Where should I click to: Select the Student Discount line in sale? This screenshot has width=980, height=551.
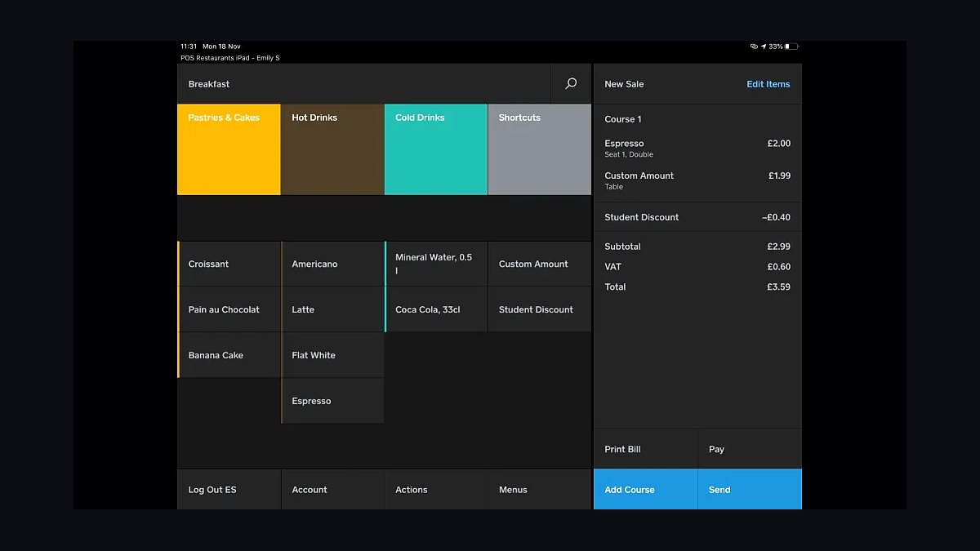coord(697,217)
